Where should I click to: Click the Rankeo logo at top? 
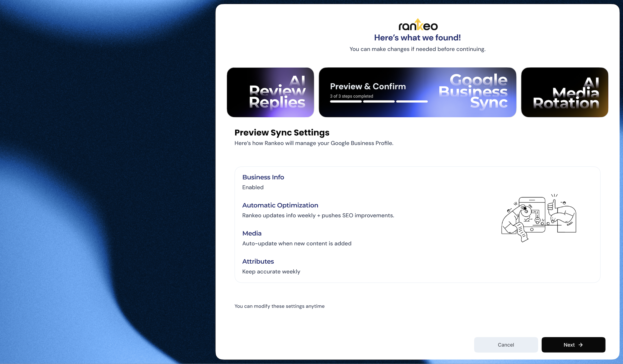pos(418,25)
